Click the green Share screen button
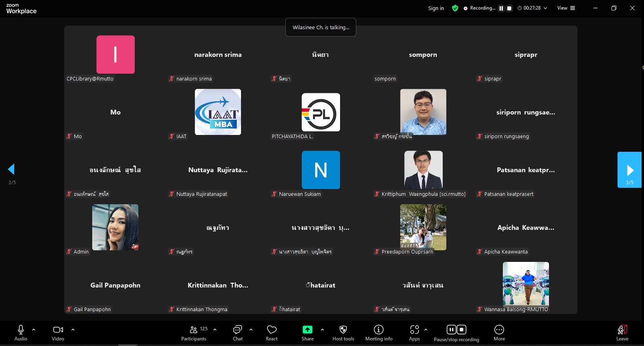Image resolution: width=644 pixels, height=346 pixels. pos(308,330)
